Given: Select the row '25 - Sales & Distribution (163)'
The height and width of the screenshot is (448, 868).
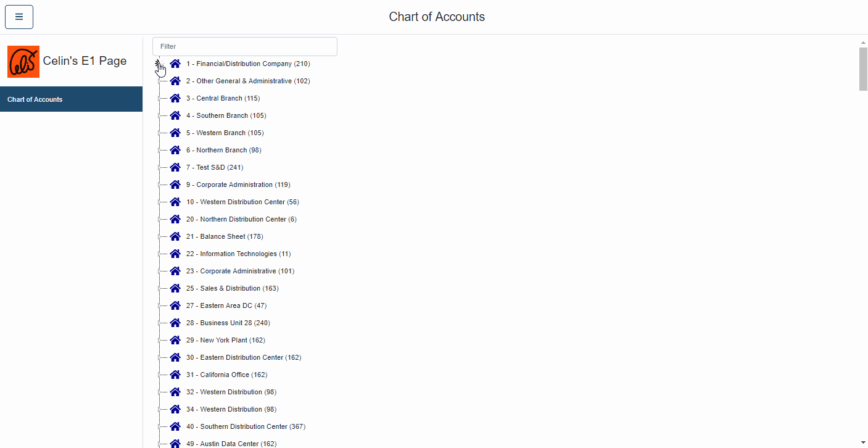Looking at the screenshot, I should click(x=233, y=288).
